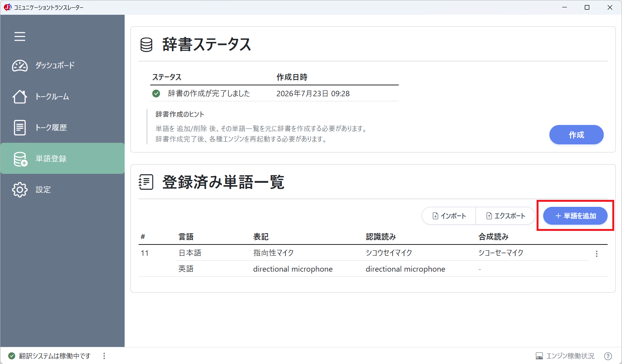This screenshot has height=364, width=622.
Task: Click 日本語 in row 11
Action: pos(190,253)
